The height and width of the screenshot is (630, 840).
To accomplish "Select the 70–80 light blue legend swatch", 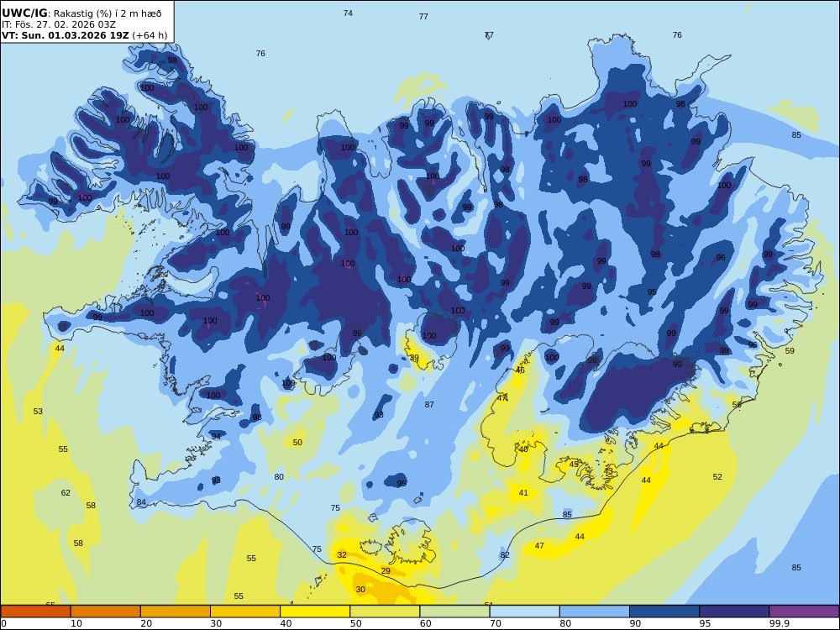I will click(x=524, y=612).
